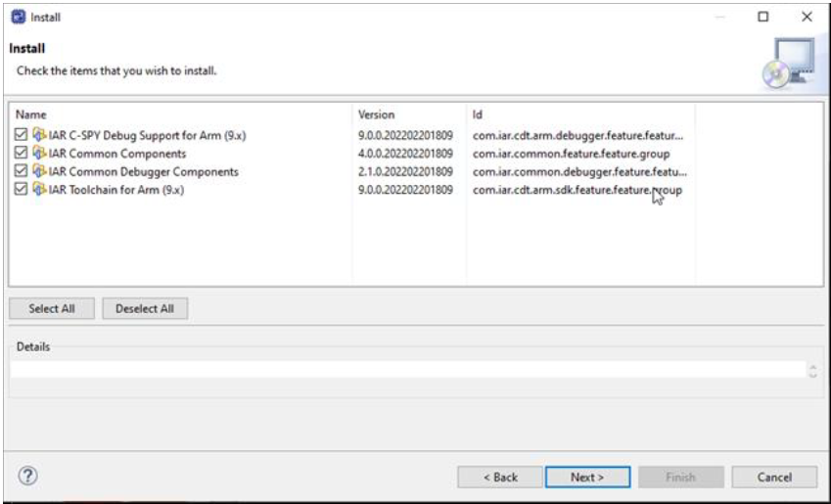Open help via question mark icon
The height and width of the screenshot is (504, 831).
click(27, 476)
